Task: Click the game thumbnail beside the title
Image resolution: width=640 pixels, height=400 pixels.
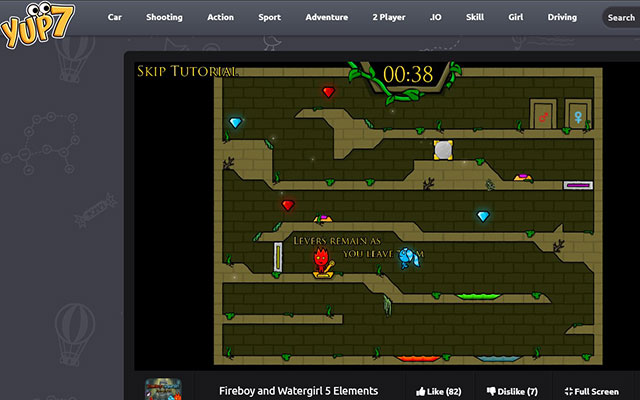Action: tap(163, 389)
